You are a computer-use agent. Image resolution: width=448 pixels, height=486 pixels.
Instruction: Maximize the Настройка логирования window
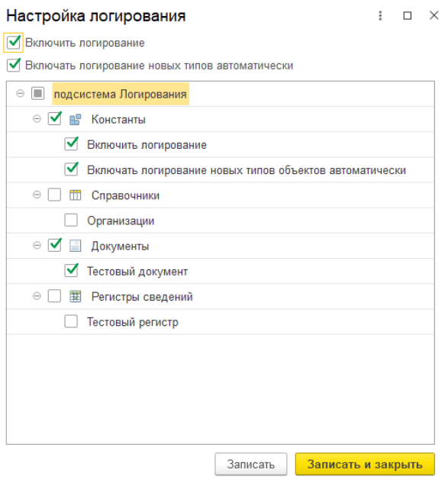[x=407, y=15]
